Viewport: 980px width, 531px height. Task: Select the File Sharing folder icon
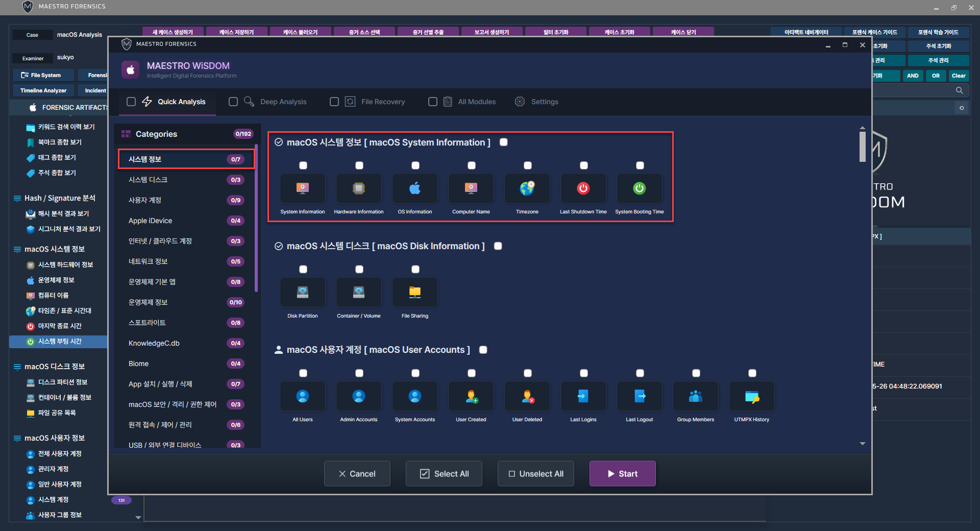(415, 293)
